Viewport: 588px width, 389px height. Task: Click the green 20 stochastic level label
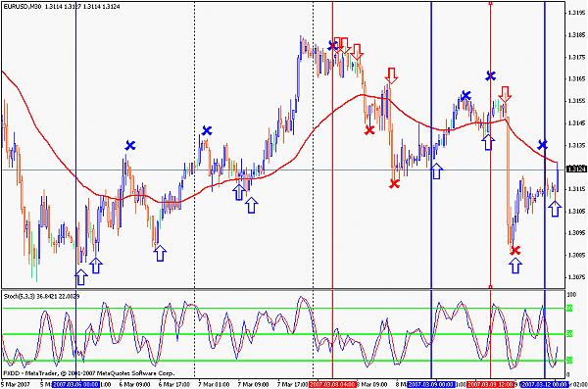(569, 361)
